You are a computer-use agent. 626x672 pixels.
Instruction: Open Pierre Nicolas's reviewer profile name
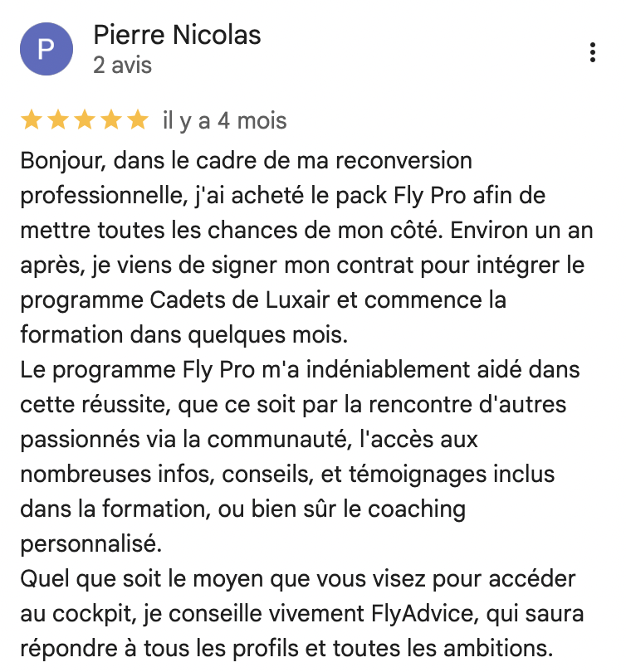(x=177, y=36)
